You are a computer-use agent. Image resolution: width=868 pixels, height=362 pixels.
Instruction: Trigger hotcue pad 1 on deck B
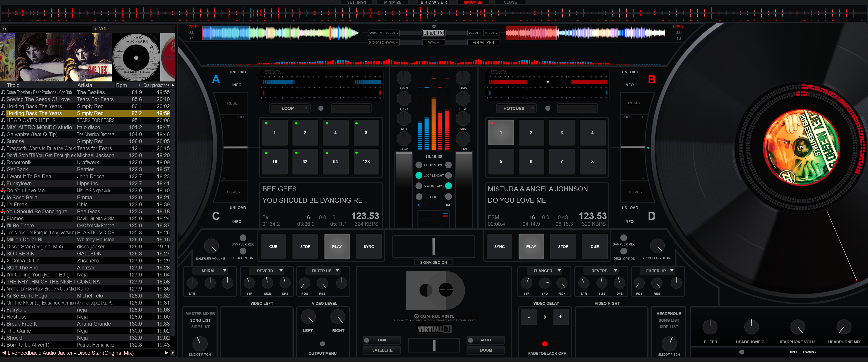click(501, 133)
